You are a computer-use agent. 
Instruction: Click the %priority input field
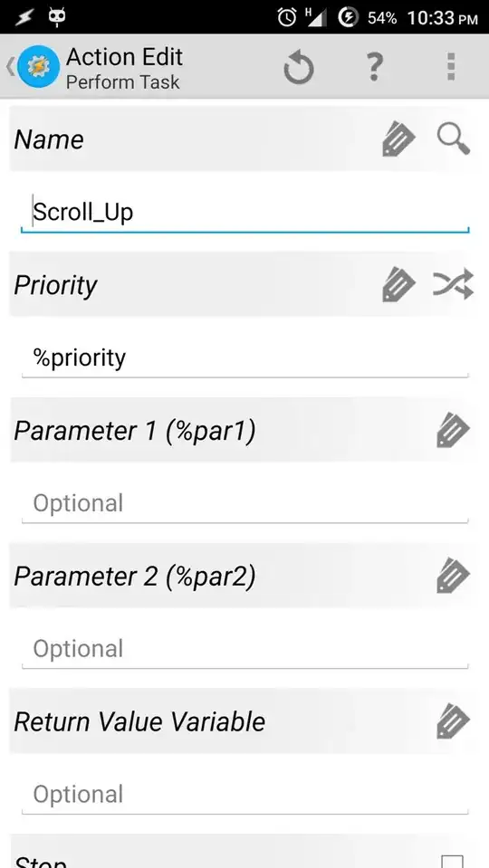pos(244,358)
